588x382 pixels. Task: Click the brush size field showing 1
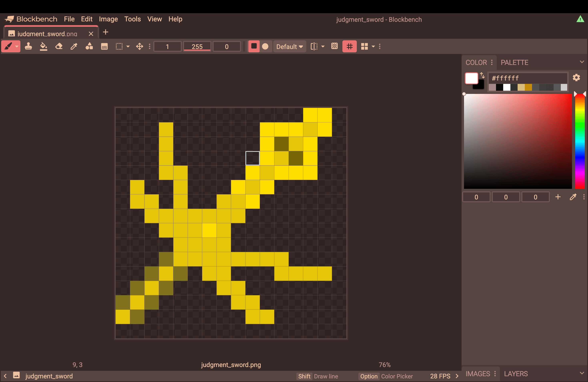point(167,46)
